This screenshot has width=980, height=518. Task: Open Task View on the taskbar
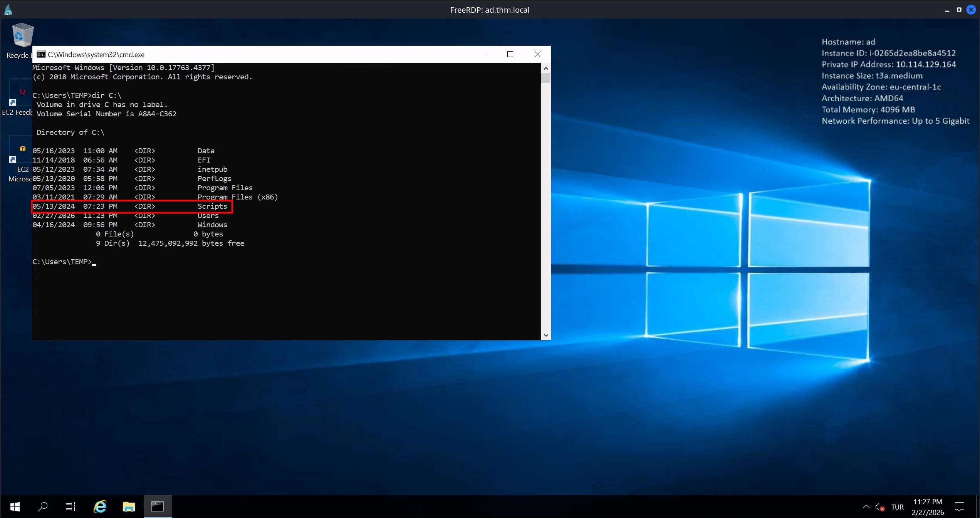point(70,507)
